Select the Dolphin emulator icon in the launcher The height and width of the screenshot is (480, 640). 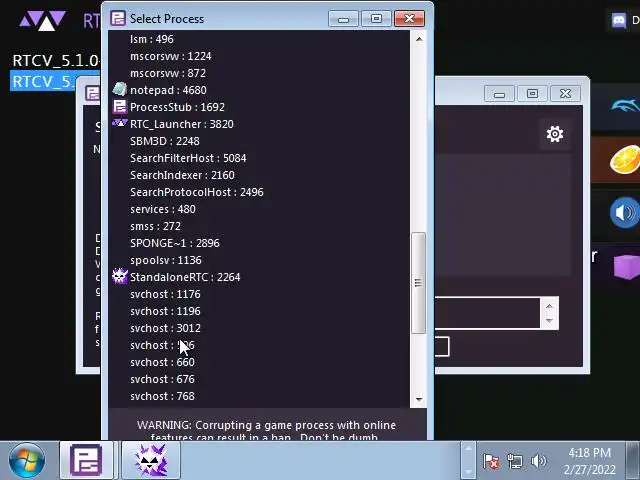pos(625,106)
